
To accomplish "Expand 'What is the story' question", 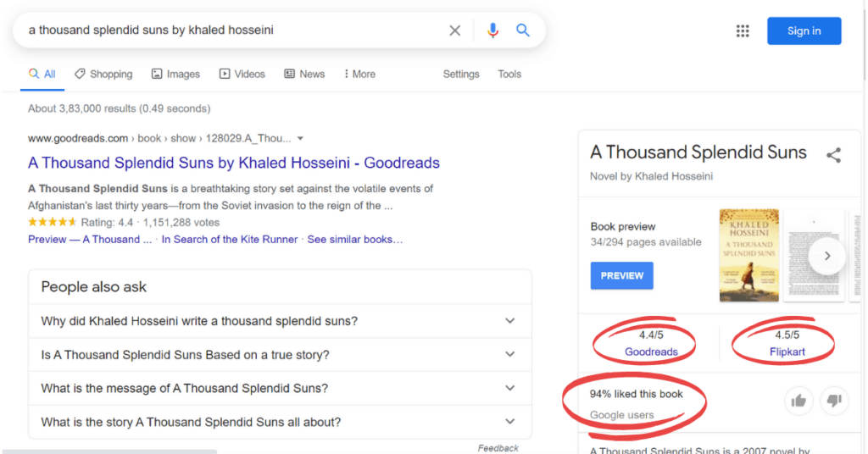I will pos(280,423).
